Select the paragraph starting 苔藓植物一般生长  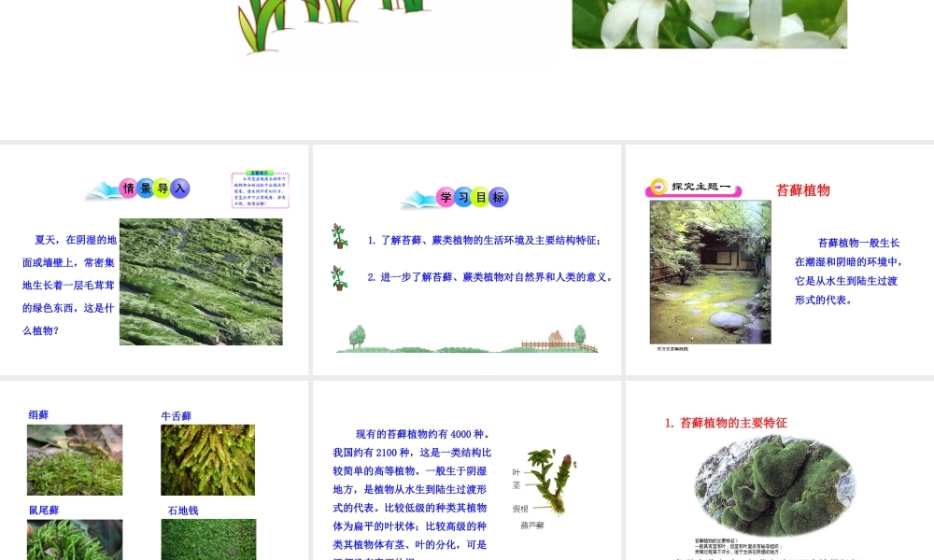click(848, 272)
